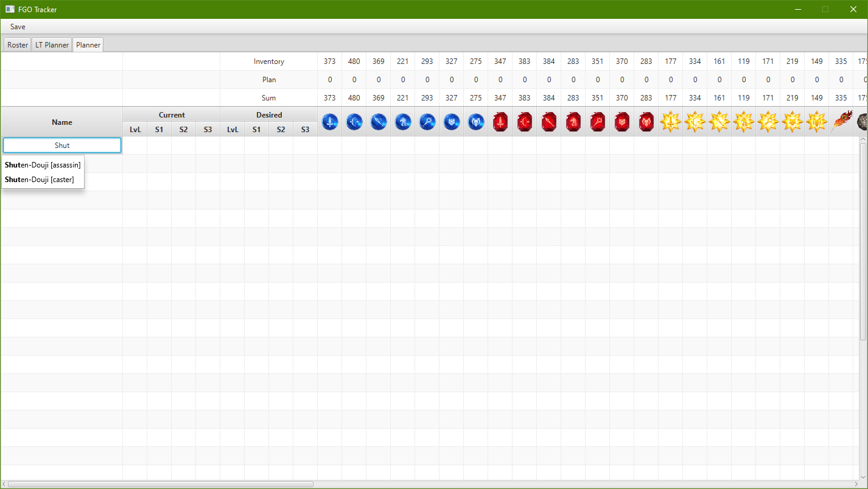Click the phoenix feather material icon
The height and width of the screenshot is (489, 868).
click(x=841, y=122)
